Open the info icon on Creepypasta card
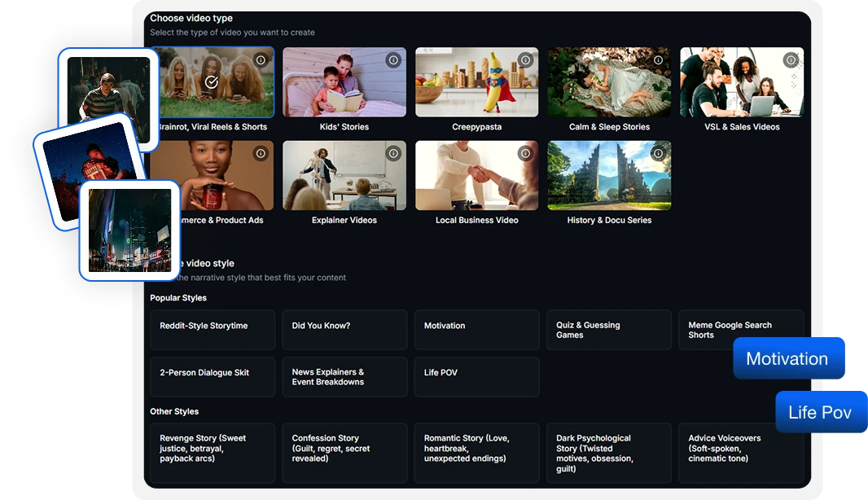The width and height of the screenshot is (868, 500). tap(526, 59)
